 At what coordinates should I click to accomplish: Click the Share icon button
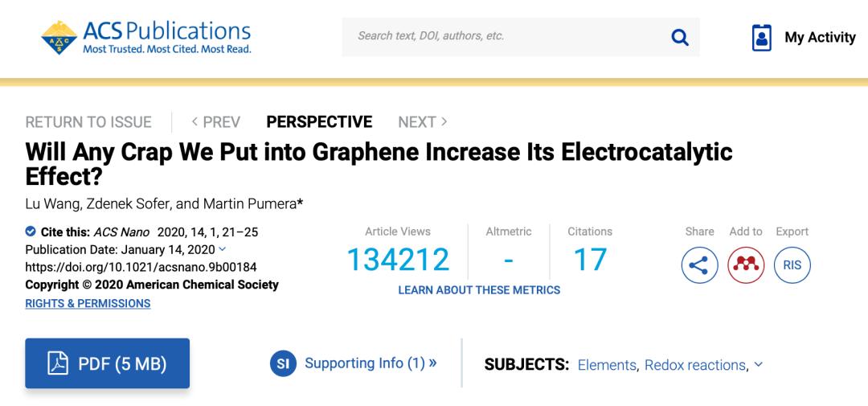(x=699, y=265)
